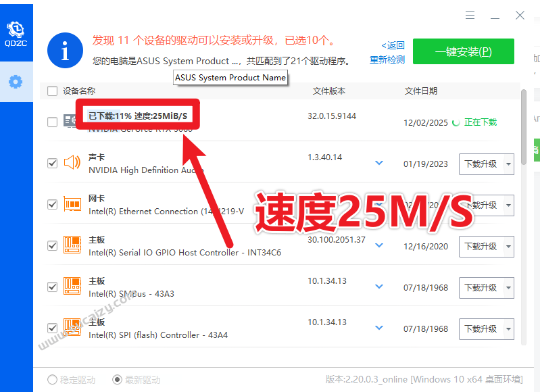Toggle the select-all checkbox in header
This screenshot has width=540, height=392.
coord(53,91)
